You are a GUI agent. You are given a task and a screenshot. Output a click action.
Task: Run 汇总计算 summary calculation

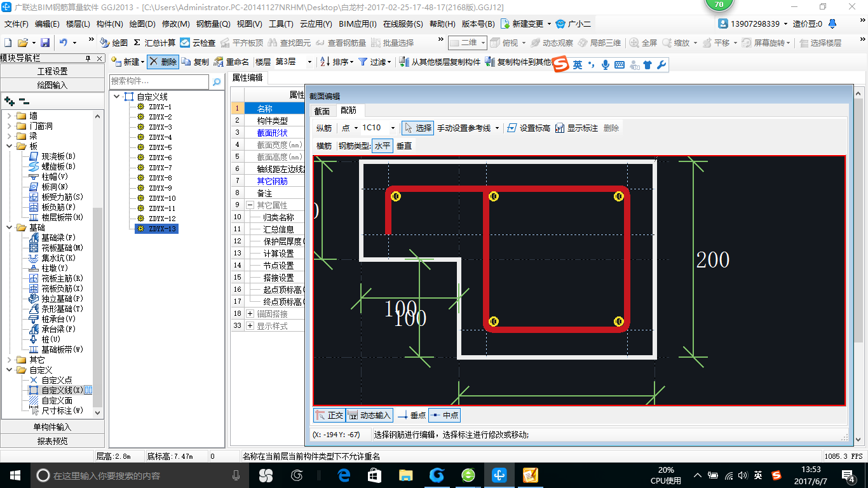click(x=154, y=43)
